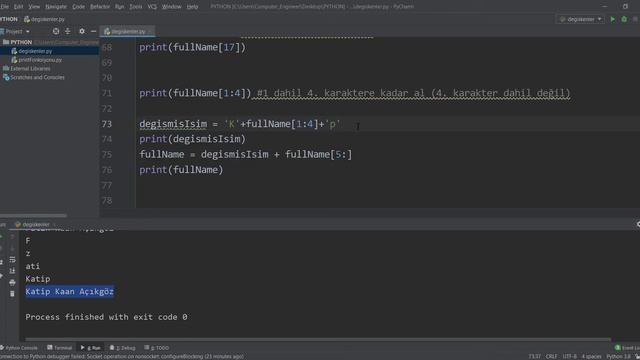This screenshot has width=640, height=360.
Task: Click console output line 'Katip Kaan Açıkgöz'
Action: (69, 291)
